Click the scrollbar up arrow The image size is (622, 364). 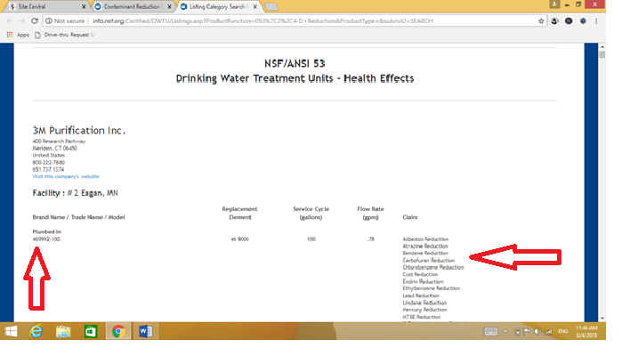tap(602, 46)
